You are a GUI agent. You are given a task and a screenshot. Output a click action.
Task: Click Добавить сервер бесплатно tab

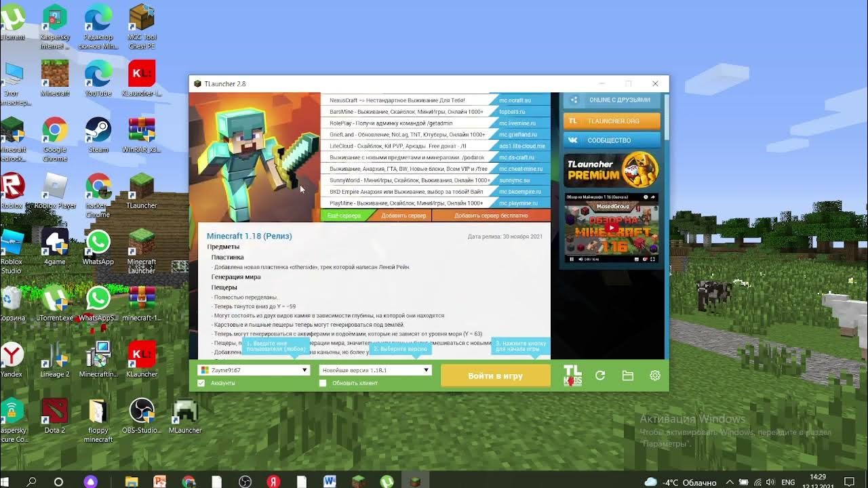click(x=491, y=216)
